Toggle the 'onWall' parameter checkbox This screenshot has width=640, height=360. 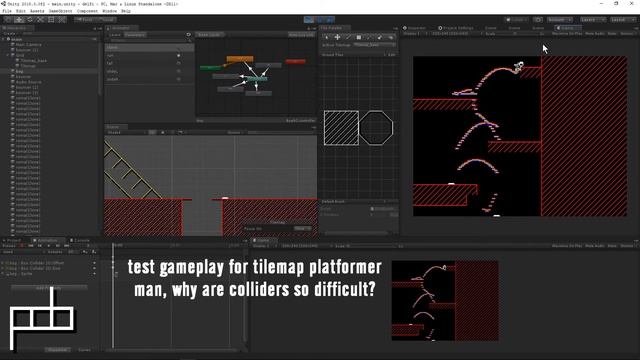pyautogui.click(x=178, y=79)
